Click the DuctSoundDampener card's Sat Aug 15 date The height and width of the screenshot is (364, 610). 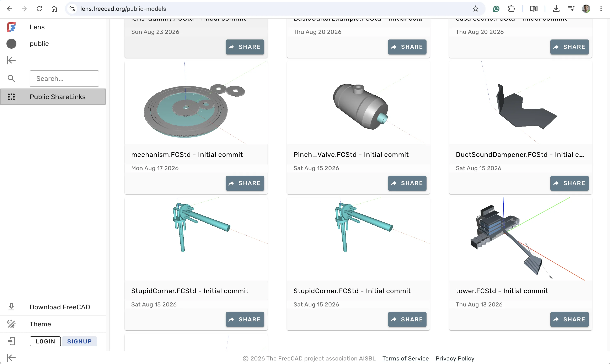tap(478, 168)
